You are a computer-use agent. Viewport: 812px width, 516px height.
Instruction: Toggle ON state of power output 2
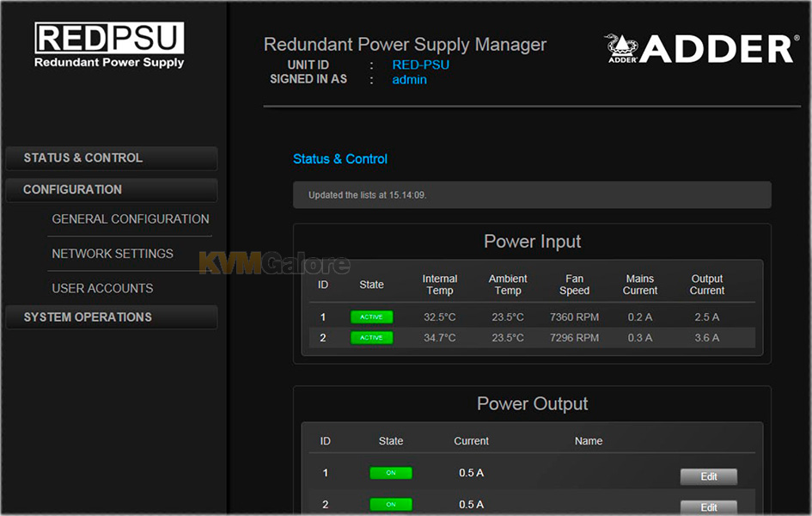(x=391, y=504)
